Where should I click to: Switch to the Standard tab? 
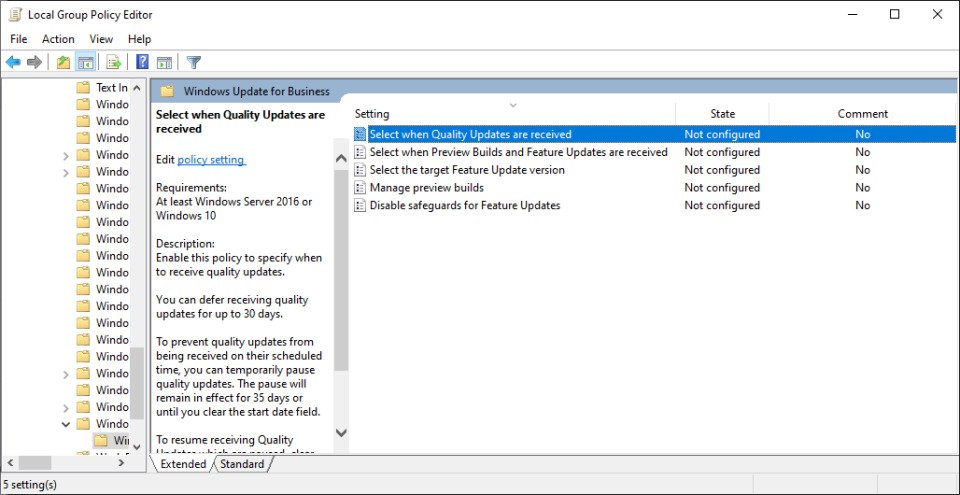click(242, 464)
